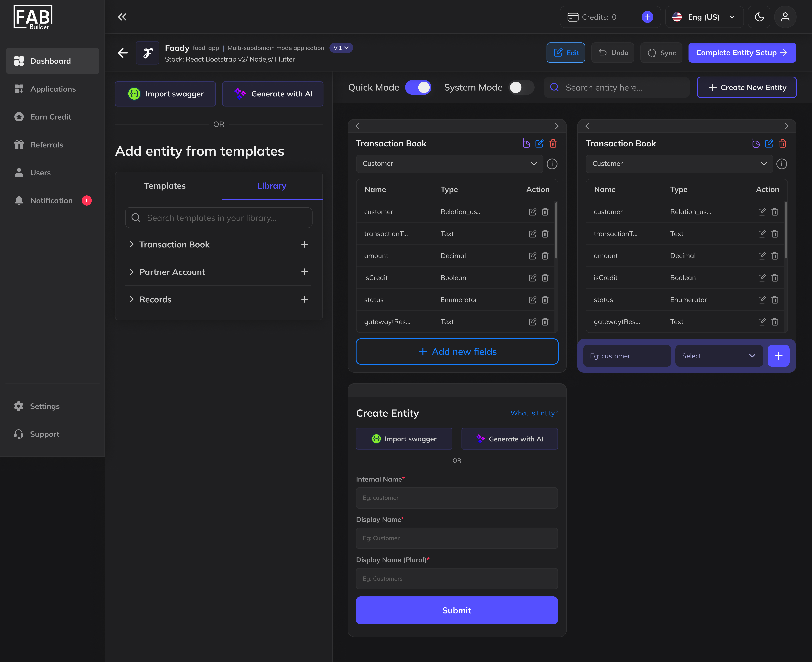This screenshot has width=812, height=662.
Task: View info about the Customer relation
Action: pos(552,164)
